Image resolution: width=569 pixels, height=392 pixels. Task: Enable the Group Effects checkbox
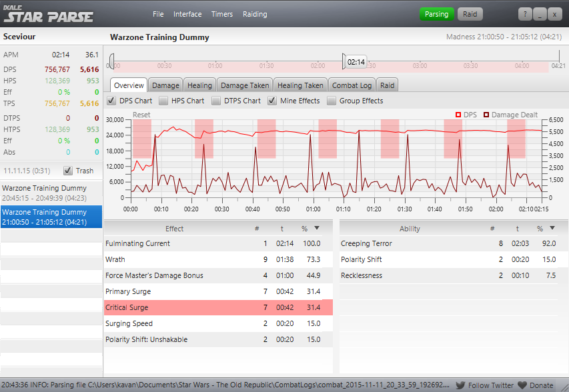point(332,101)
